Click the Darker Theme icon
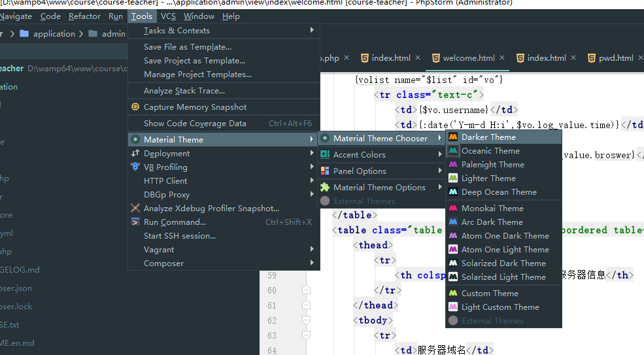The width and height of the screenshot is (644, 355). click(x=453, y=137)
